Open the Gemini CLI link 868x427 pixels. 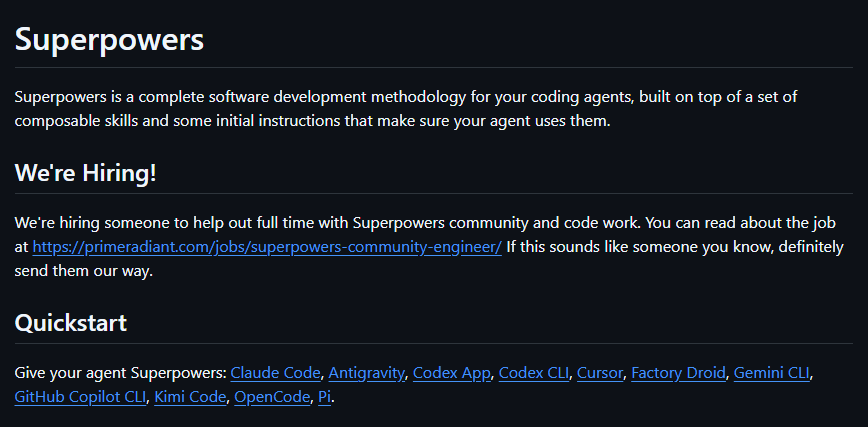[772, 373]
